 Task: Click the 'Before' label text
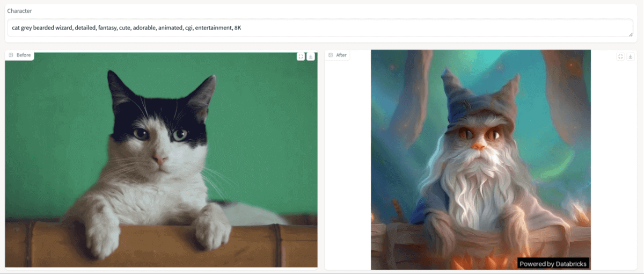pyautogui.click(x=24, y=55)
